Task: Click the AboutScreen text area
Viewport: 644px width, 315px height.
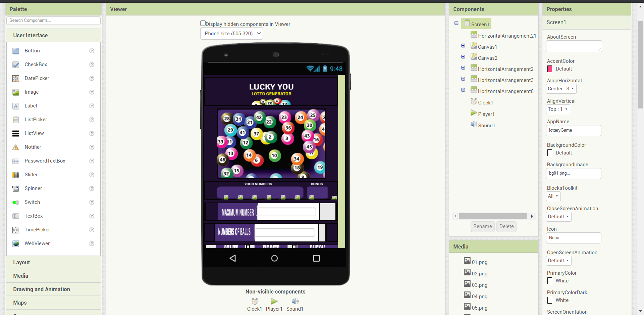Action: (x=574, y=46)
